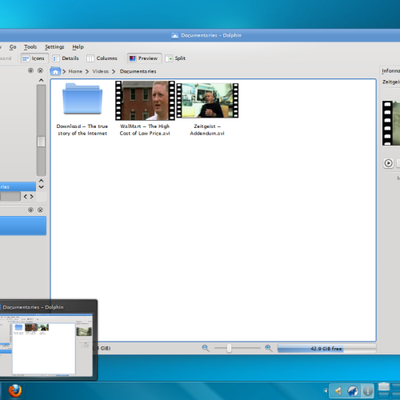Click Documentaries in the breadcrumb
Viewport: 400px width, 400px height.
(x=138, y=71)
